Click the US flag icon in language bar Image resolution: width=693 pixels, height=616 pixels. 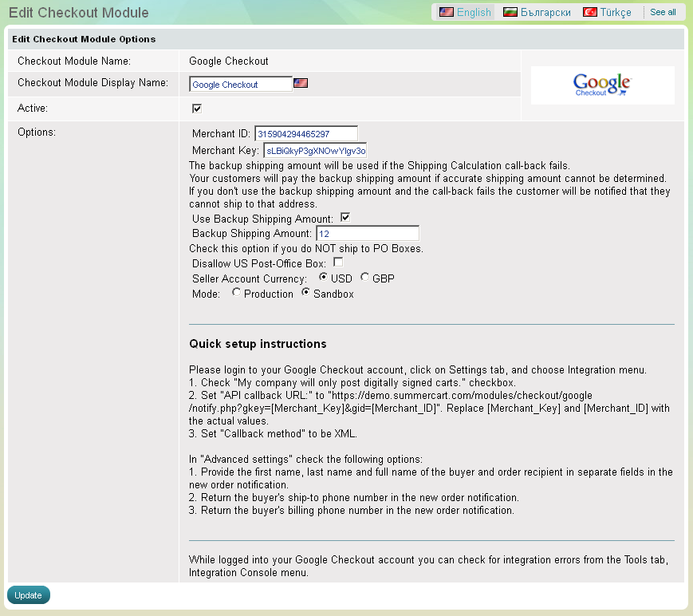tap(447, 12)
